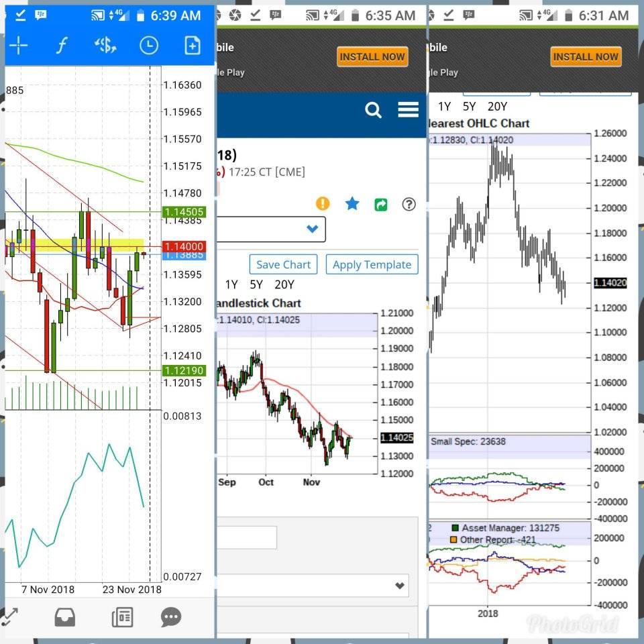Click INSTALL NOW in middle screen banner
Image resolution: width=644 pixels, height=644 pixels.
click(372, 56)
